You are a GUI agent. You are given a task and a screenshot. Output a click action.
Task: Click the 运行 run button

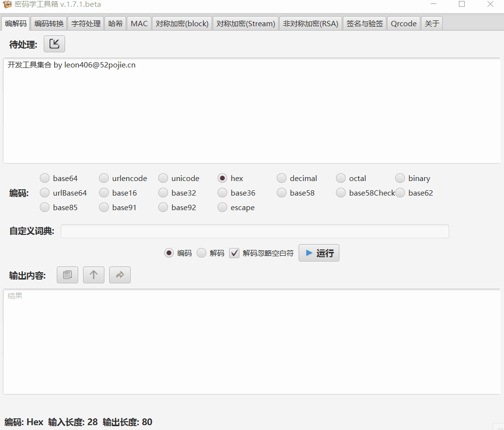coord(319,253)
